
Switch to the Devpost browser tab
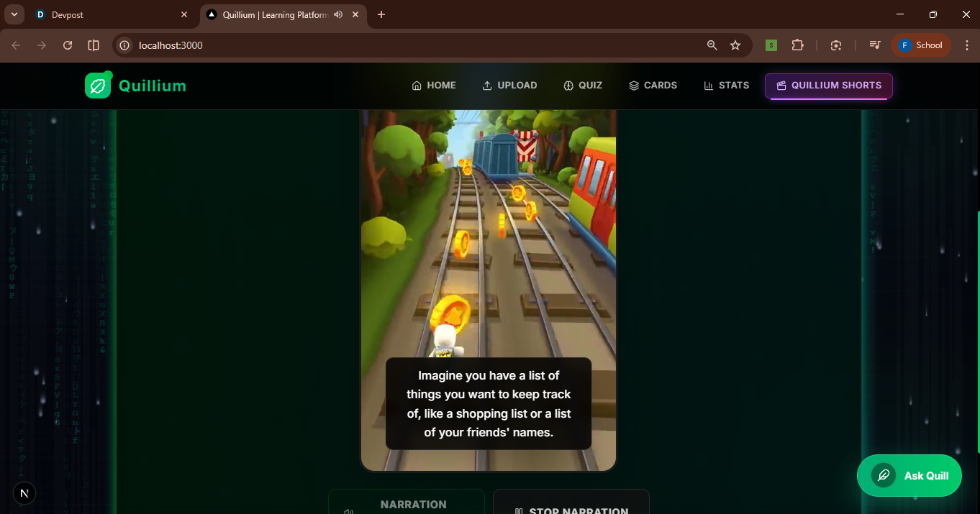(109, 14)
